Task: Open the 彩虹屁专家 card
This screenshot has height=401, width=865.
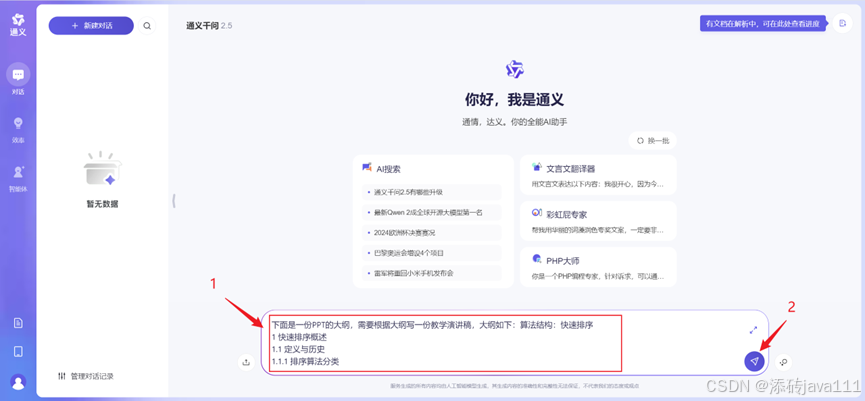Action: (598, 221)
